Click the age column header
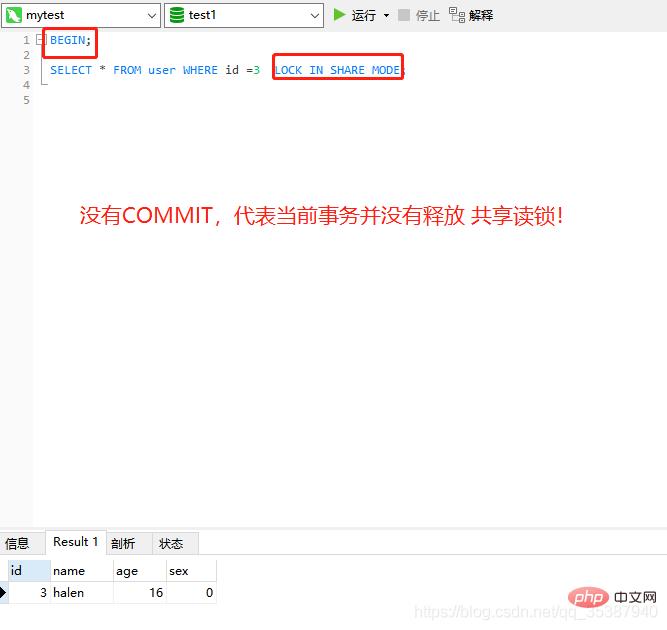The width and height of the screenshot is (667, 630). pyautogui.click(x=140, y=571)
